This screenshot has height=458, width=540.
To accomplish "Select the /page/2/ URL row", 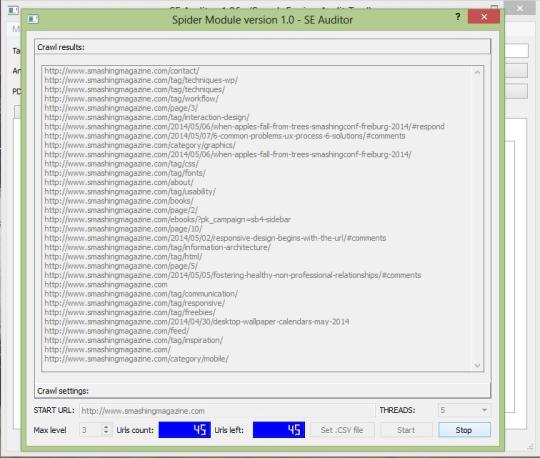I will [x=121, y=210].
